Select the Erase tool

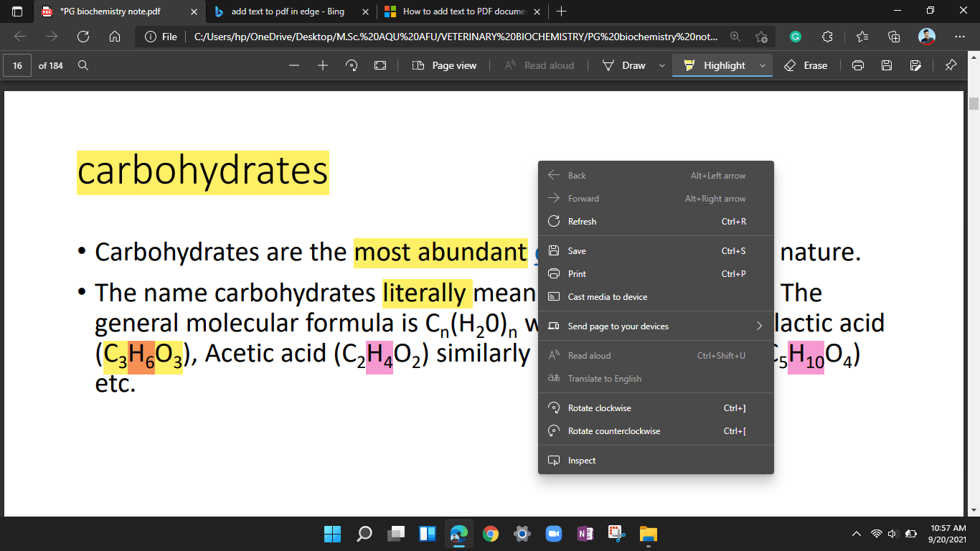pos(806,65)
